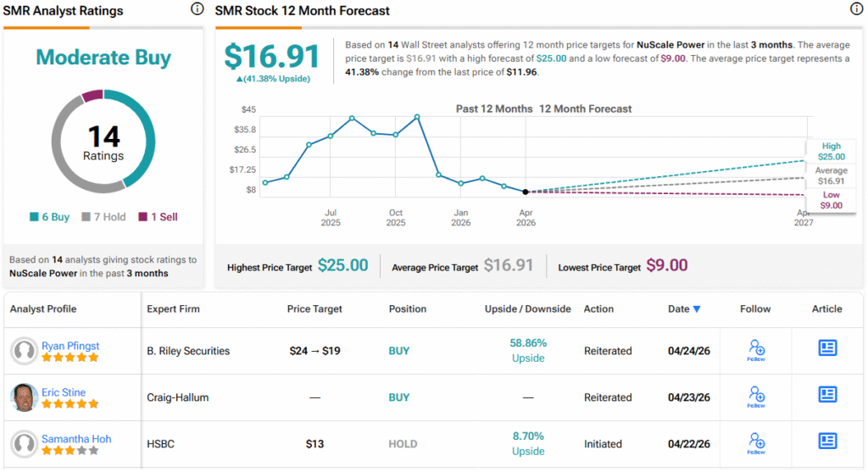Select the teal 6 Buy legend swatch
The height and width of the screenshot is (472, 868).
coord(34,217)
